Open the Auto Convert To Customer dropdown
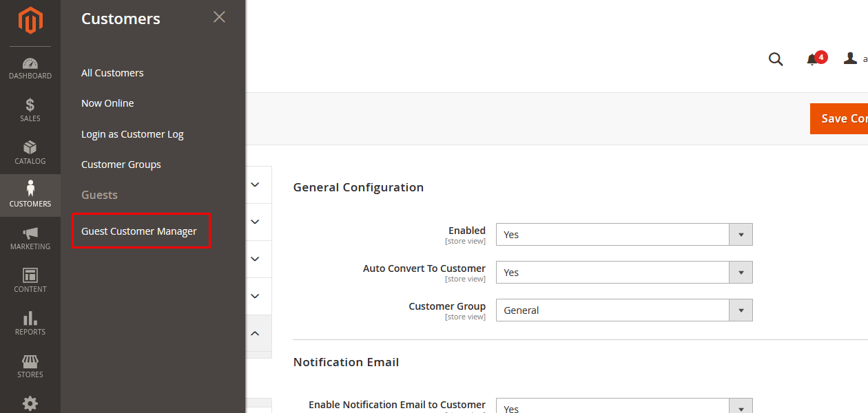868x413 pixels. coord(624,273)
